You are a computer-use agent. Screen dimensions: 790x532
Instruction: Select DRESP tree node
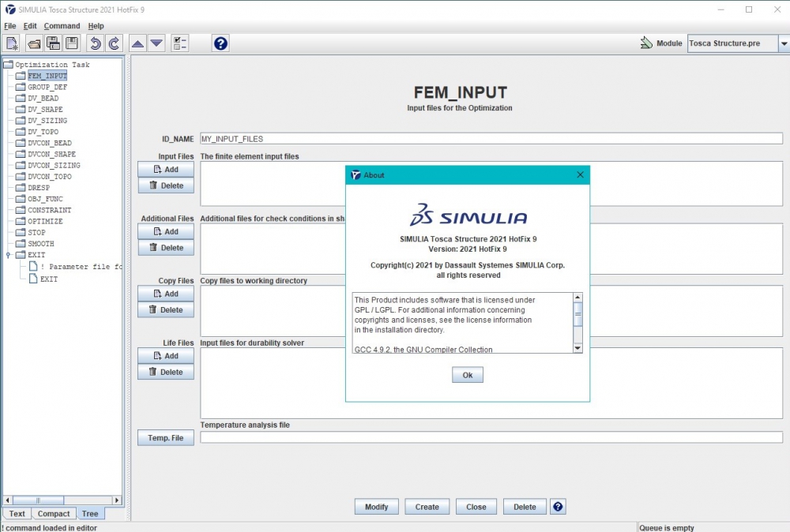point(39,188)
